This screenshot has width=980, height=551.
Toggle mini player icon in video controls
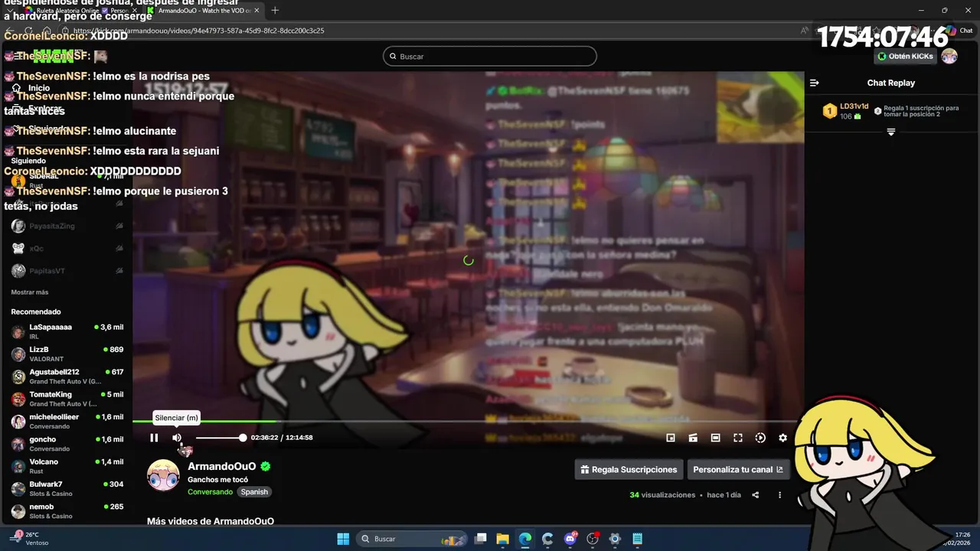pos(671,438)
